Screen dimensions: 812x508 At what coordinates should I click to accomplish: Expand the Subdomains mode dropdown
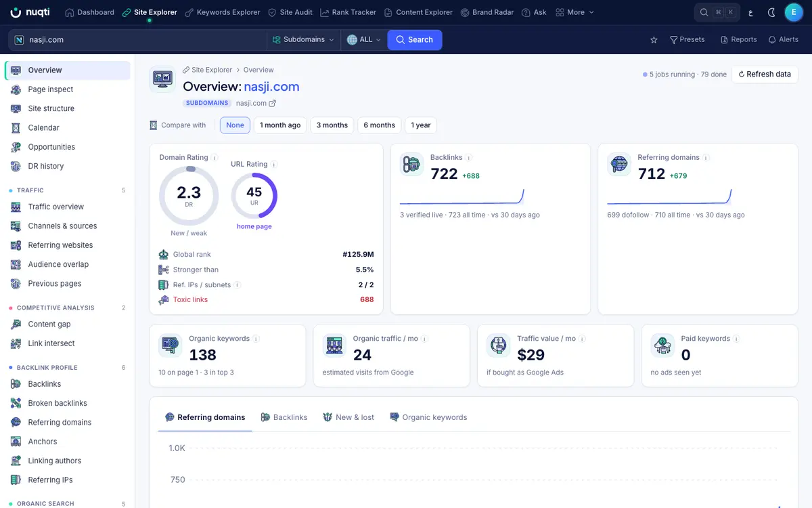tap(303, 40)
